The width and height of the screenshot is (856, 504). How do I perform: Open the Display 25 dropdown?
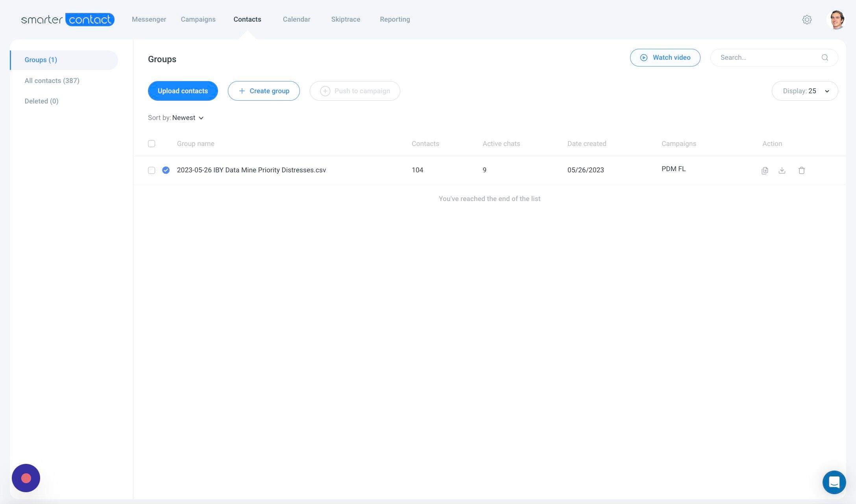coord(805,91)
